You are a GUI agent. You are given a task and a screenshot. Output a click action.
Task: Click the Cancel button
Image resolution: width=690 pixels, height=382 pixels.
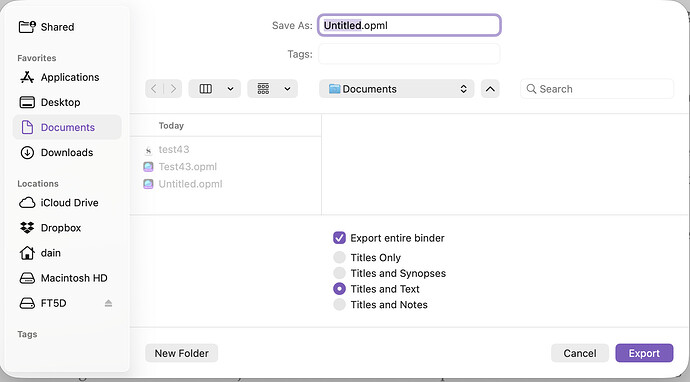click(x=580, y=353)
